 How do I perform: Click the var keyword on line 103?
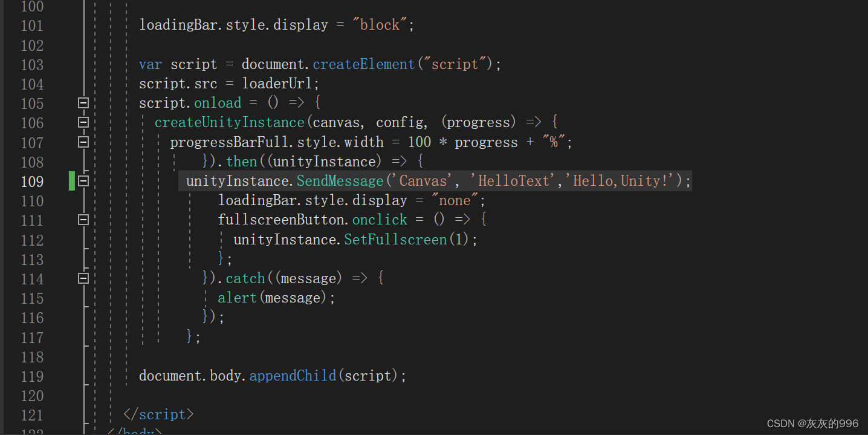click(x=151, y=64)
